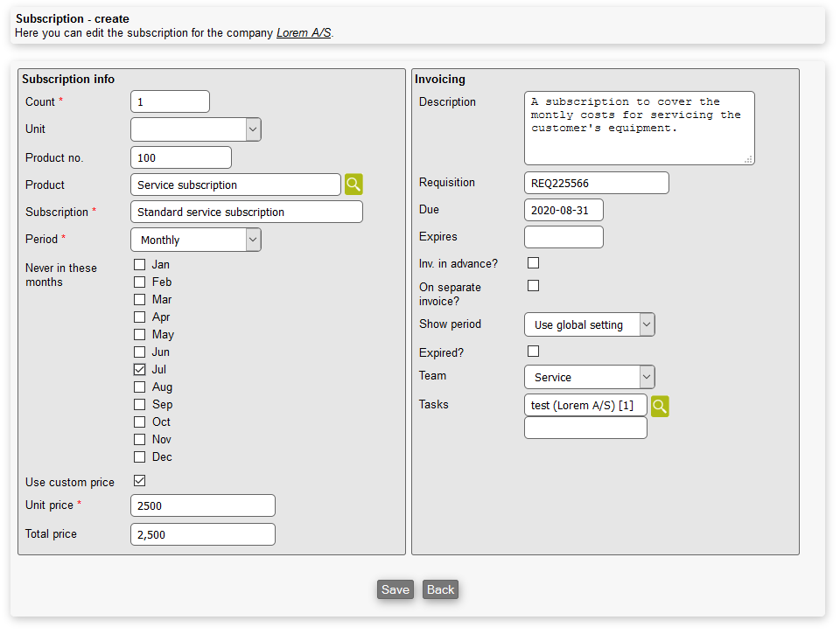
Task: Disable the Use custom price checkbox
Action: (x=140, y=481)
